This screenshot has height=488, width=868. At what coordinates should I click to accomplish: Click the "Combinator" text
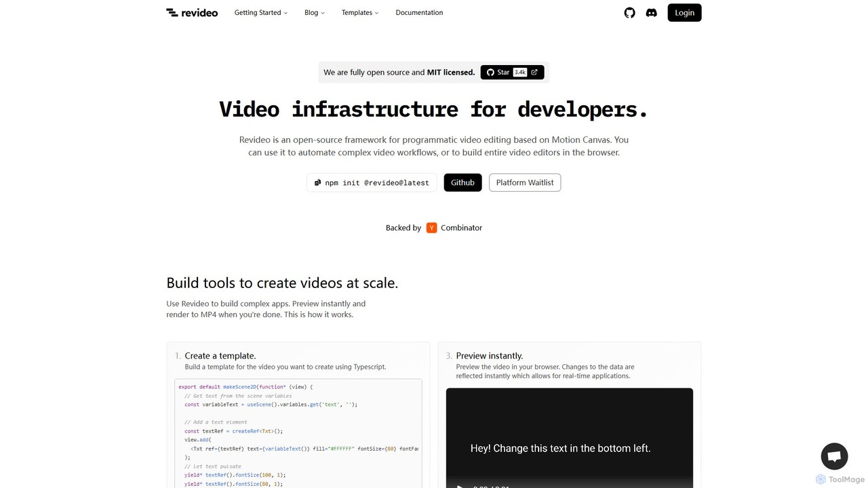461,228
